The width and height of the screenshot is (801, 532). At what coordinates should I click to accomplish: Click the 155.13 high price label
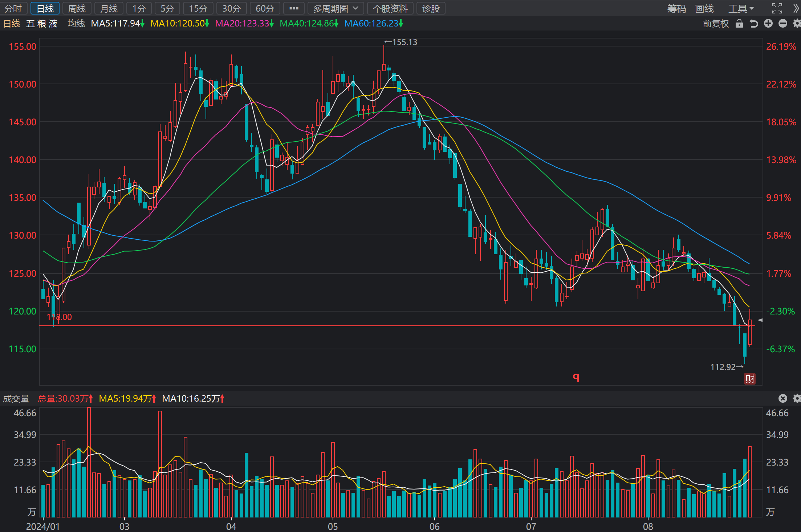[x=401, y=42]
